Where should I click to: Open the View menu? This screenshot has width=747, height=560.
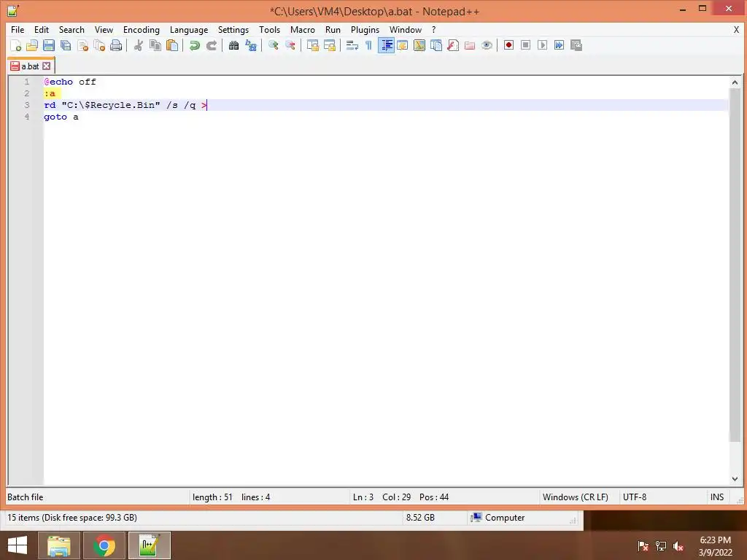click(104, 29)
